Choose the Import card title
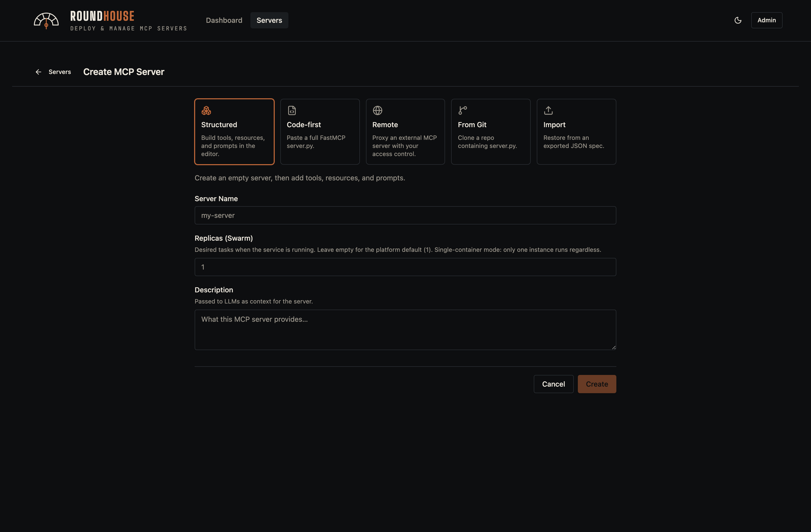The width and height of the screenshot is (811, 532). (x=554, y=125)
